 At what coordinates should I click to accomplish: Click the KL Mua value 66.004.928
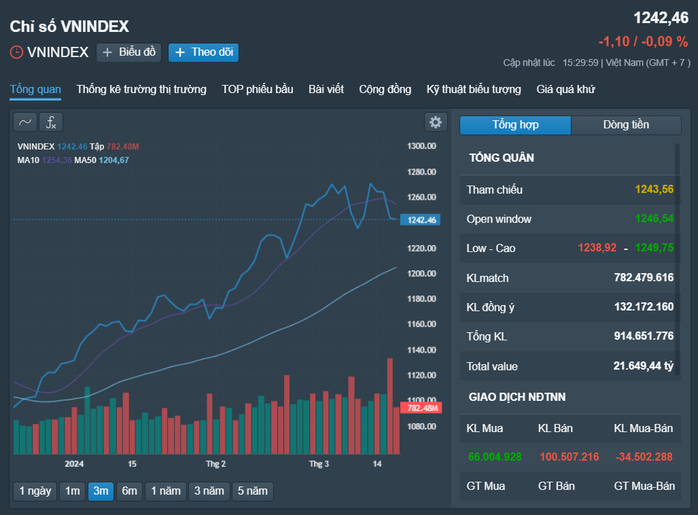point(495,457)
